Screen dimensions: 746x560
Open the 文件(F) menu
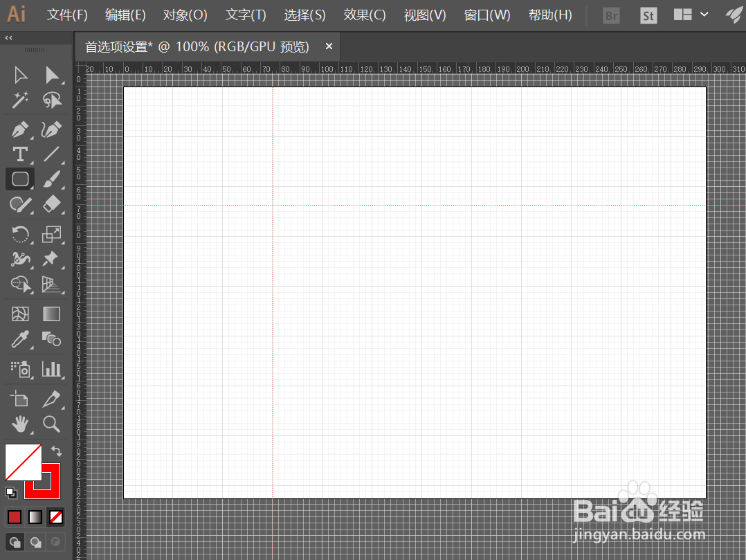(67, 15)
